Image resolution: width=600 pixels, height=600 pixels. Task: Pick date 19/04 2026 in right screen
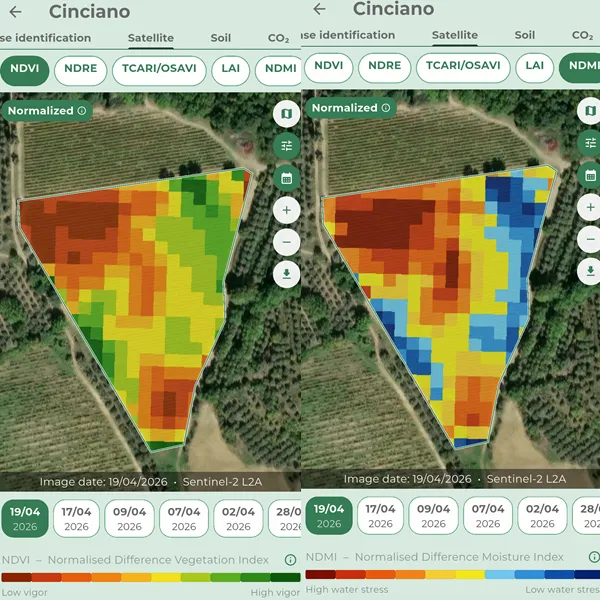pos(329,516)
